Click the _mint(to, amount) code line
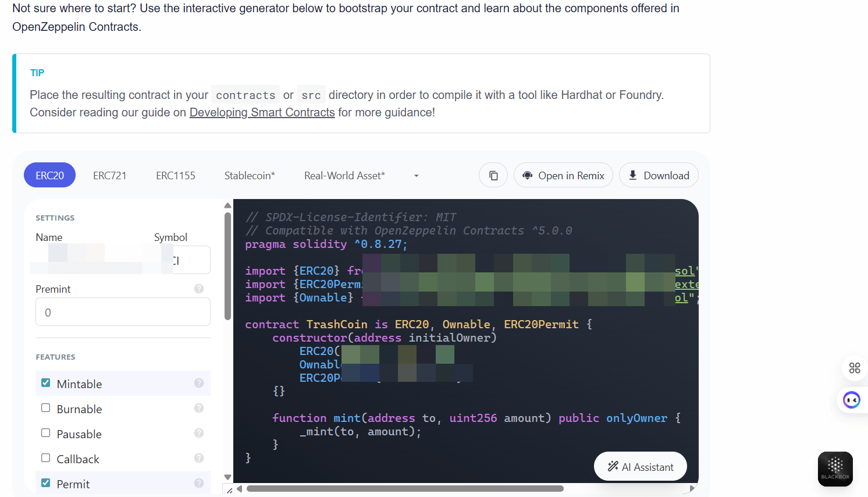The height and width of the screenshot is (497, 868). pos(360,431)
